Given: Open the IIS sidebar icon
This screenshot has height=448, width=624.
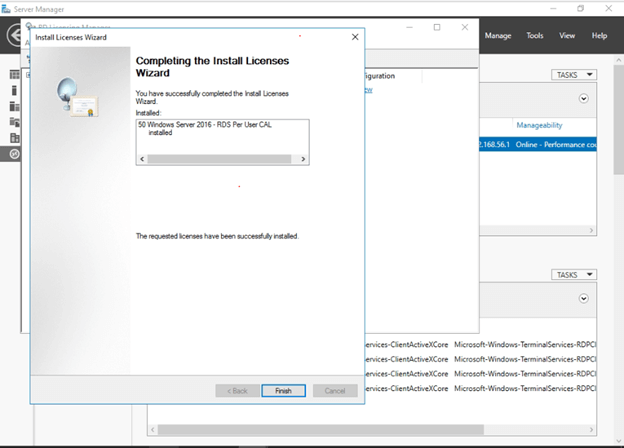Looking at the screenshot, I should point(14,138).
